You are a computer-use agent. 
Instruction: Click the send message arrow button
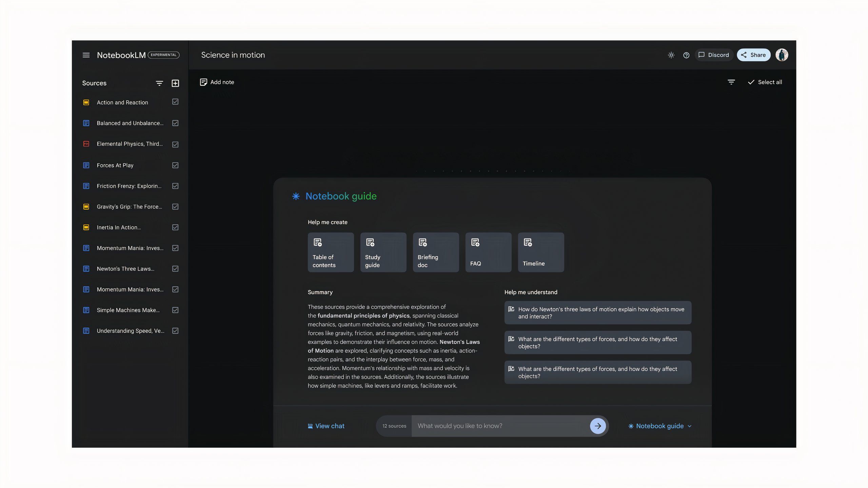click(x=598, y=426)
